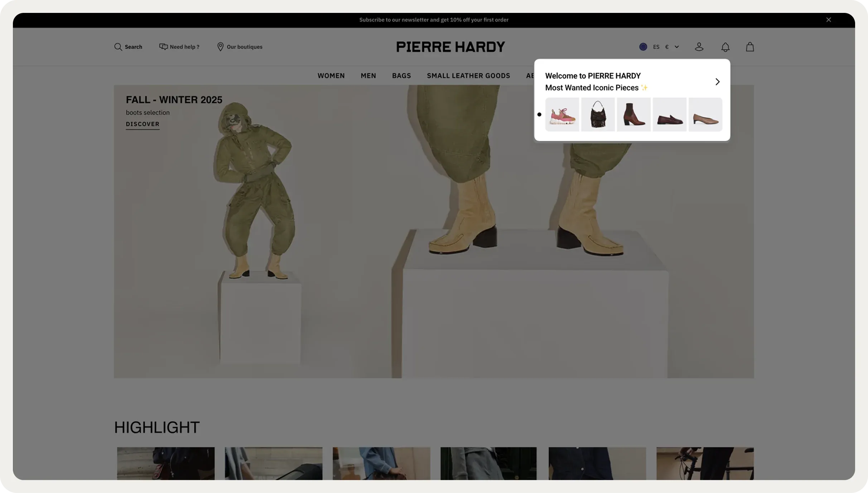Screen dimensions: 868x493
Task: Click the Search magnifier icon
Action: click(118, 47)
